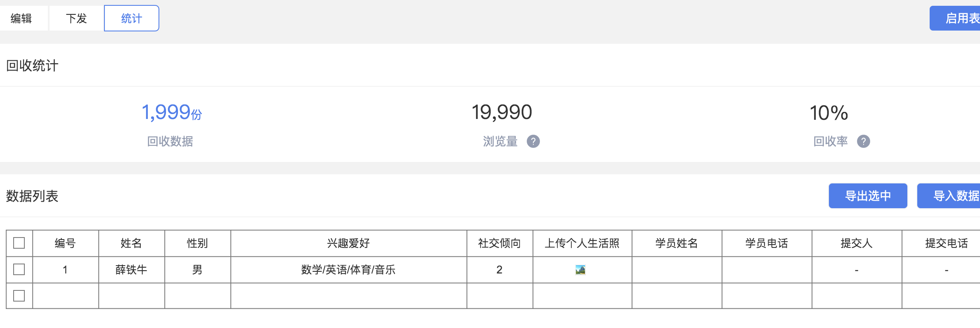This screenshot has width=980, height=328.
Task: Click the help icon beside 回收率
Action: point(863,141)
